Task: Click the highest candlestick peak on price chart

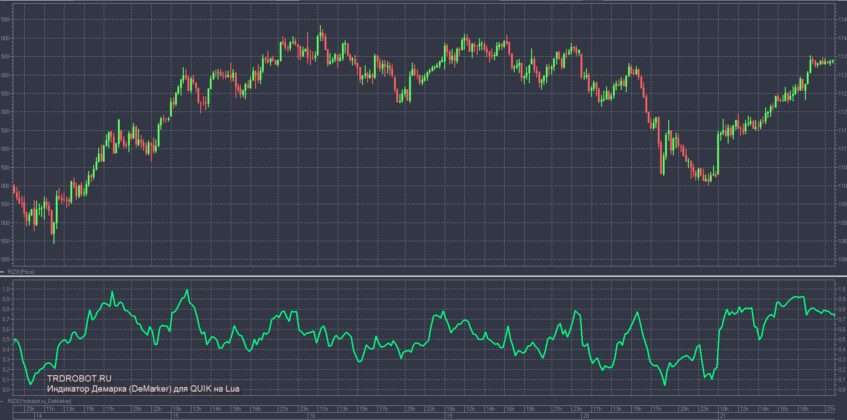Action: 321,30
